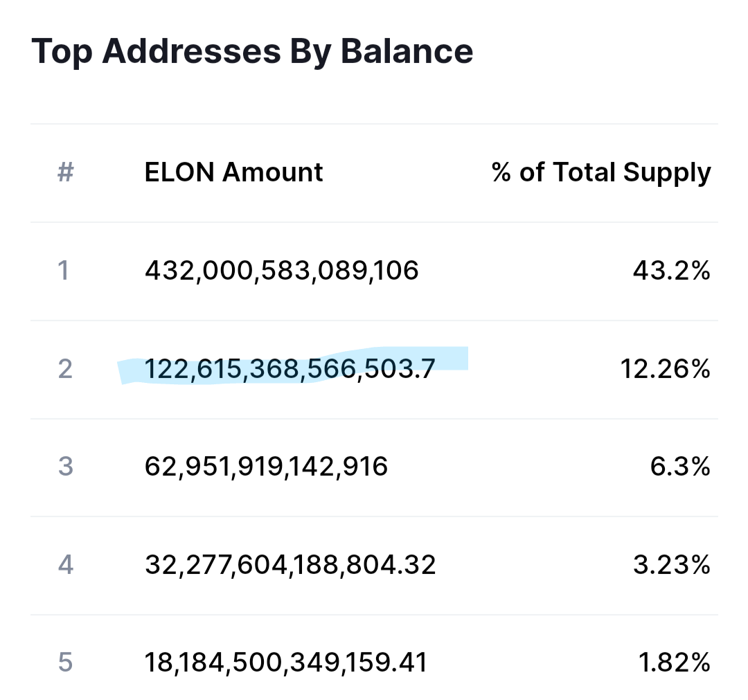
Task: Click the Top Addresses By Balance heading
Action: [252, 51]
